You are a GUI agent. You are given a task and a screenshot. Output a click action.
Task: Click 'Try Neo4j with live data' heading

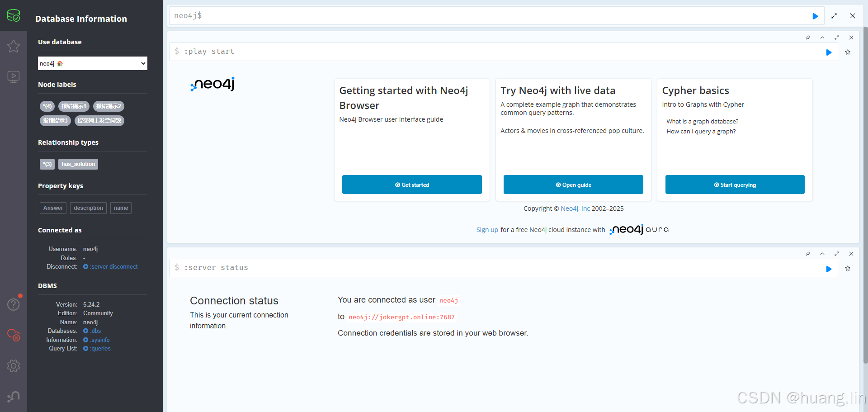coord(558,90)
